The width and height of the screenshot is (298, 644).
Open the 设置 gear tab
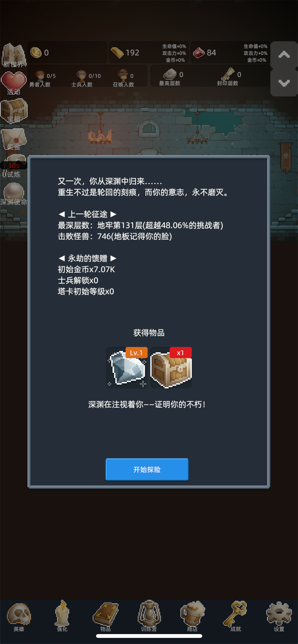279,617
